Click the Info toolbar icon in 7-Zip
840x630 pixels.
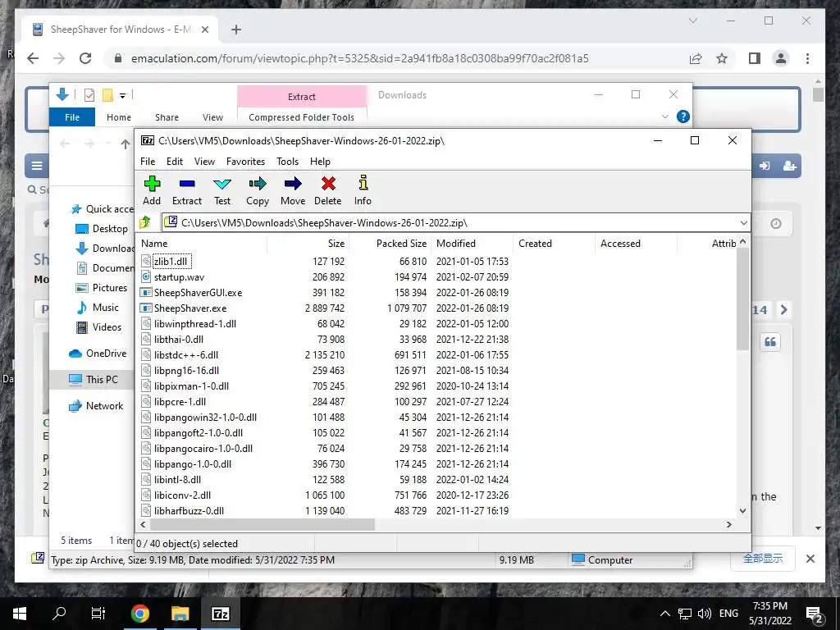coord(363,190)
